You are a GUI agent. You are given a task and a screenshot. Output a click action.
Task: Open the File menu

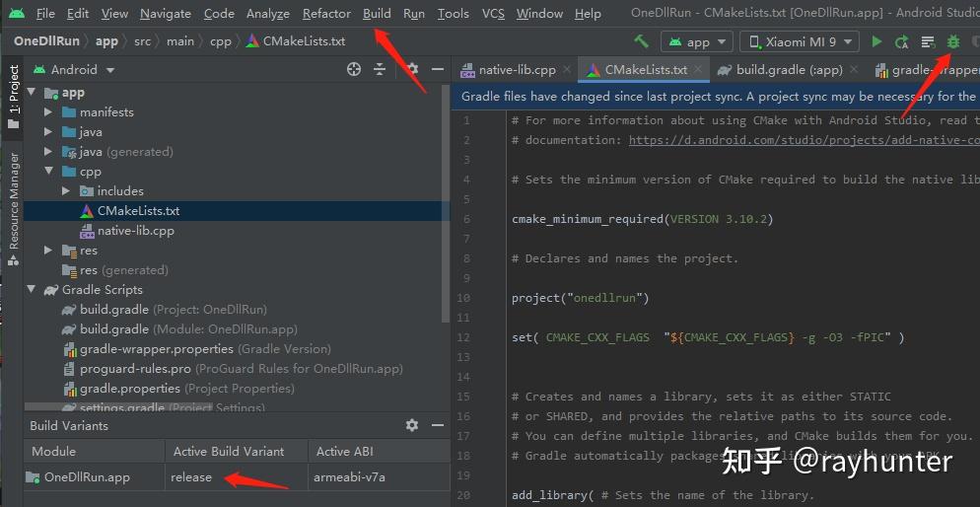[45, 13]
